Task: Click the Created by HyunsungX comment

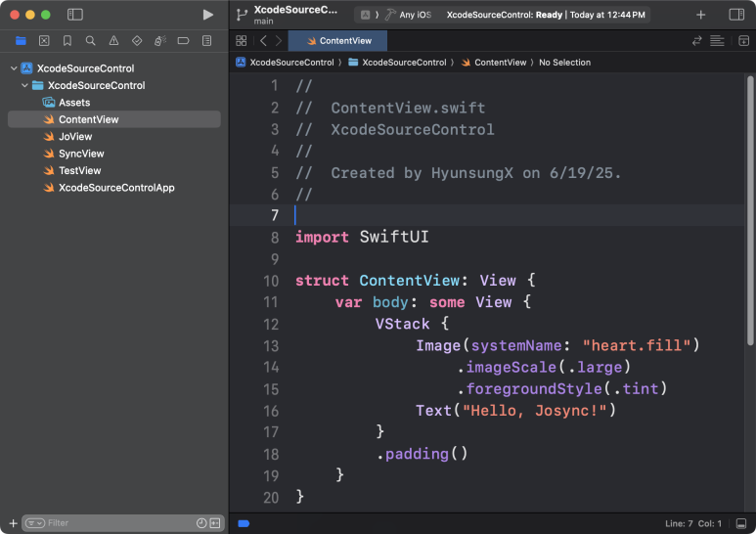Action: click(x=459, y=173)
